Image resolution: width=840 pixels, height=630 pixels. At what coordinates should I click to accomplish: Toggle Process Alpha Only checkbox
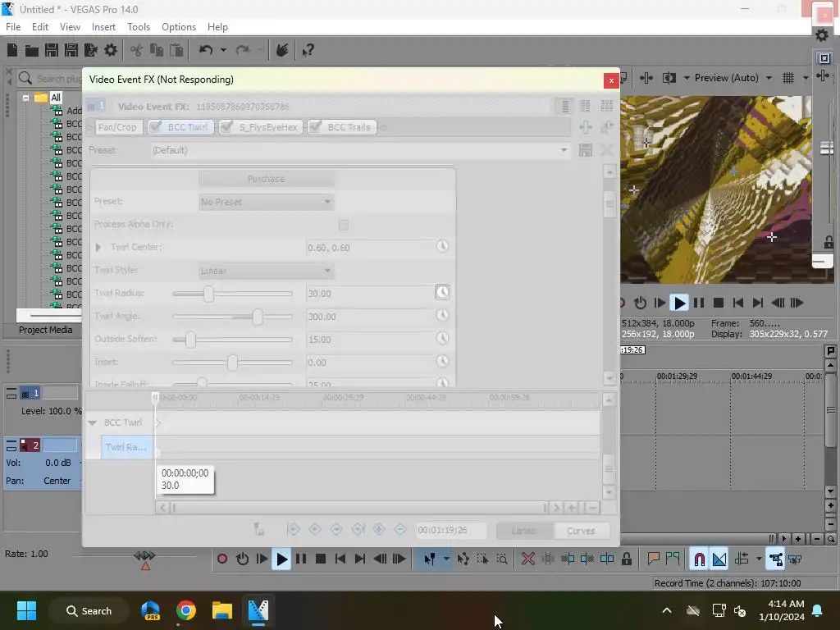click(x=344, y=225)
